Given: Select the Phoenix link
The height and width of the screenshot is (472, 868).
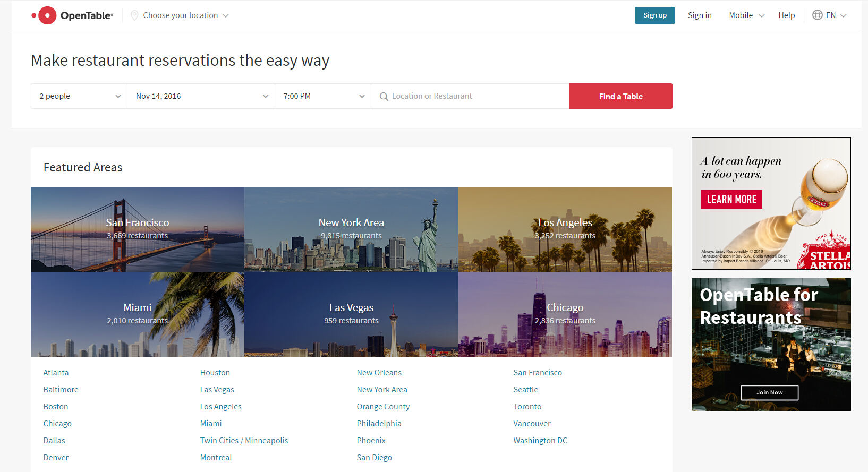Looking at the screenshot, I should 371,441.
